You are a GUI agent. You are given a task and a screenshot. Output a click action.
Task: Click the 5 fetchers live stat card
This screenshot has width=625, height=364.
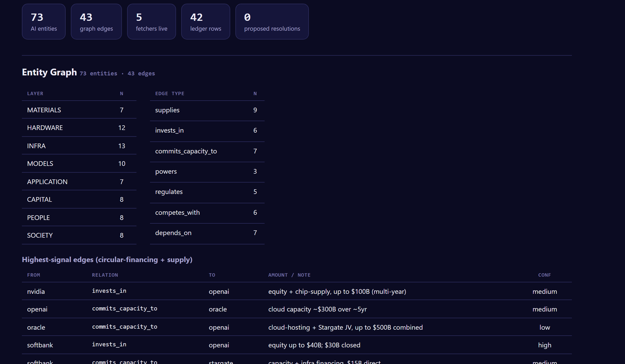coord(151,22)
